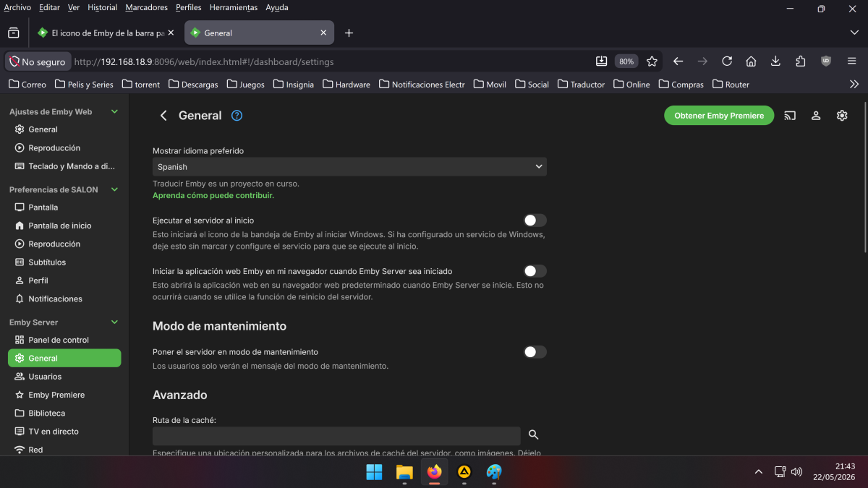Go to the browser home page

coord(751,61)
